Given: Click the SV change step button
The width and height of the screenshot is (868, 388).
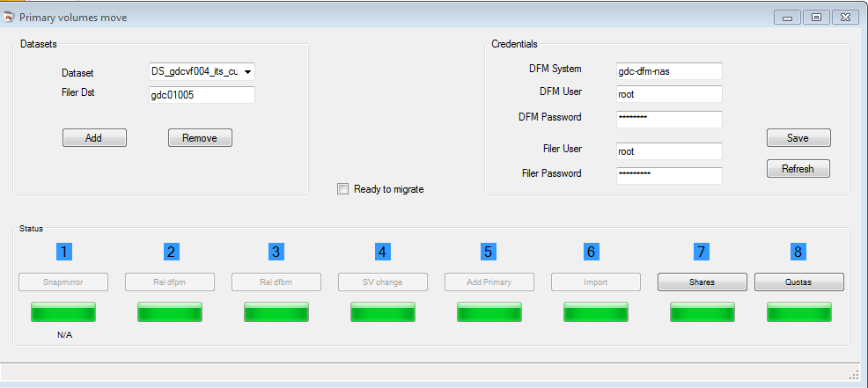Looking at the screenshot, I should coord(383,282).
